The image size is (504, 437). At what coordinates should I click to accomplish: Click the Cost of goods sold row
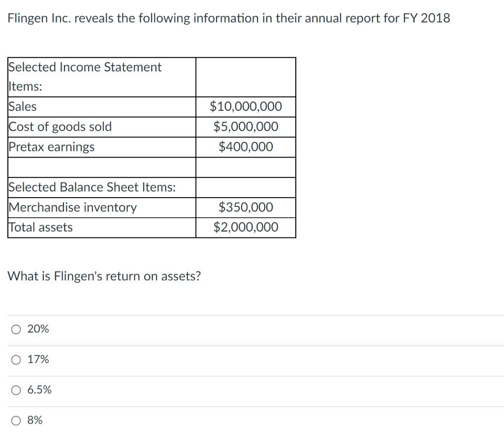coord(60,127)
